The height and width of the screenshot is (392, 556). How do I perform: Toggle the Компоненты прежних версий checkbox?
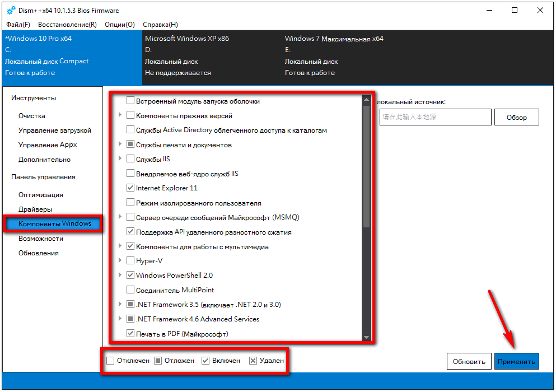coord(130,115)
